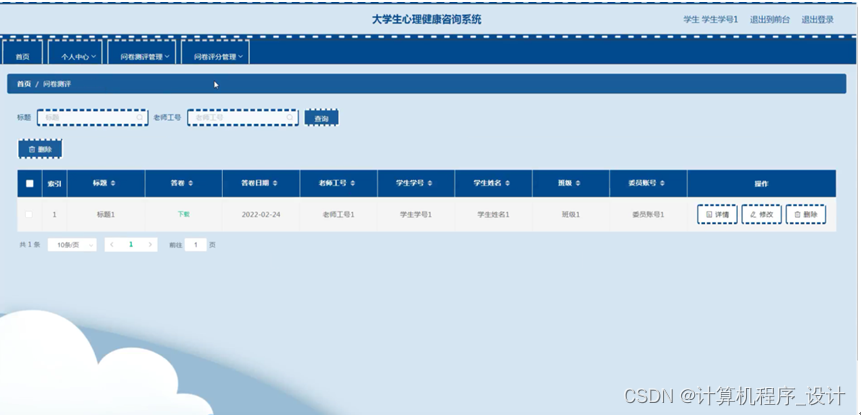
Task: Click 首页 in the breadcrumb
Action: coord(24,84)
